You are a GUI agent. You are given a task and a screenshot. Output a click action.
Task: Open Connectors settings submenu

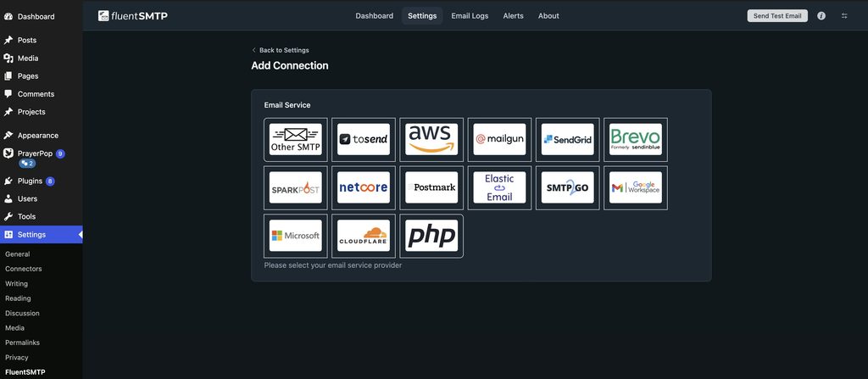[x=23, y=269]
